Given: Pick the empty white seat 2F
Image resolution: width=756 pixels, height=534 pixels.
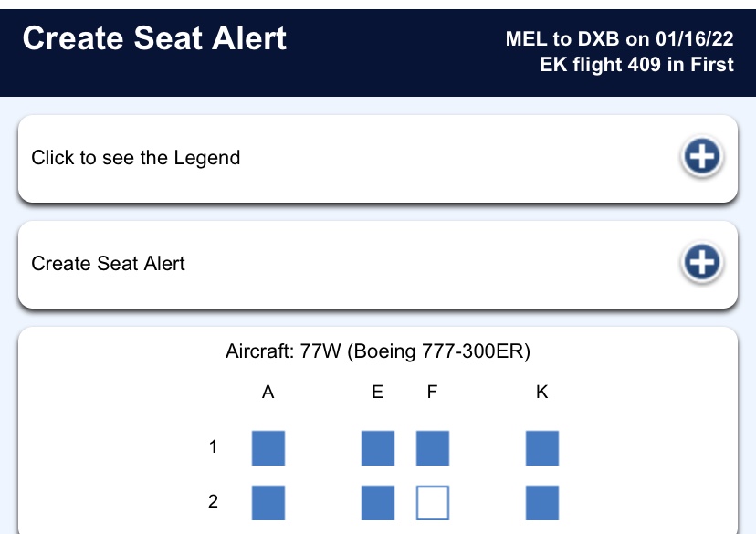Looking at the screenshot, I should click(433, 503).
